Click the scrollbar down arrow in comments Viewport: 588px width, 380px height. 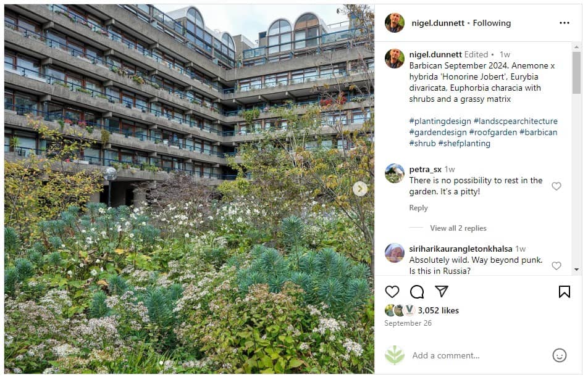pos(576,270)
